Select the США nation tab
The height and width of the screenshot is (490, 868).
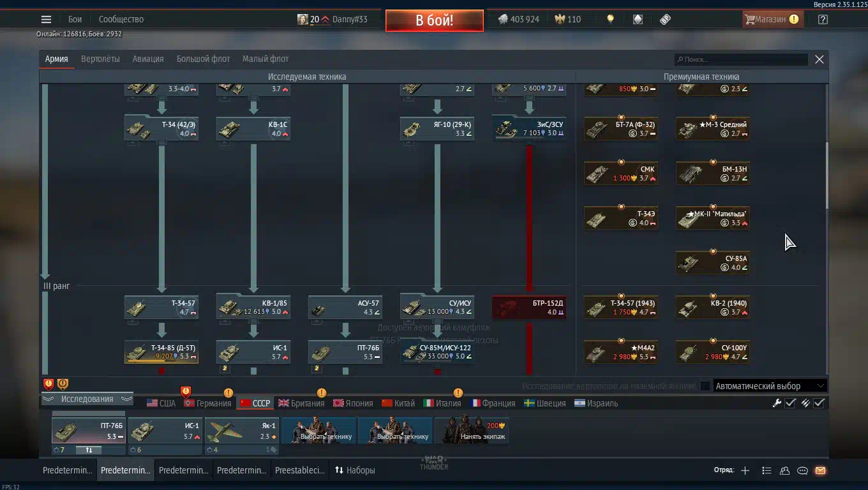[161, 403]
